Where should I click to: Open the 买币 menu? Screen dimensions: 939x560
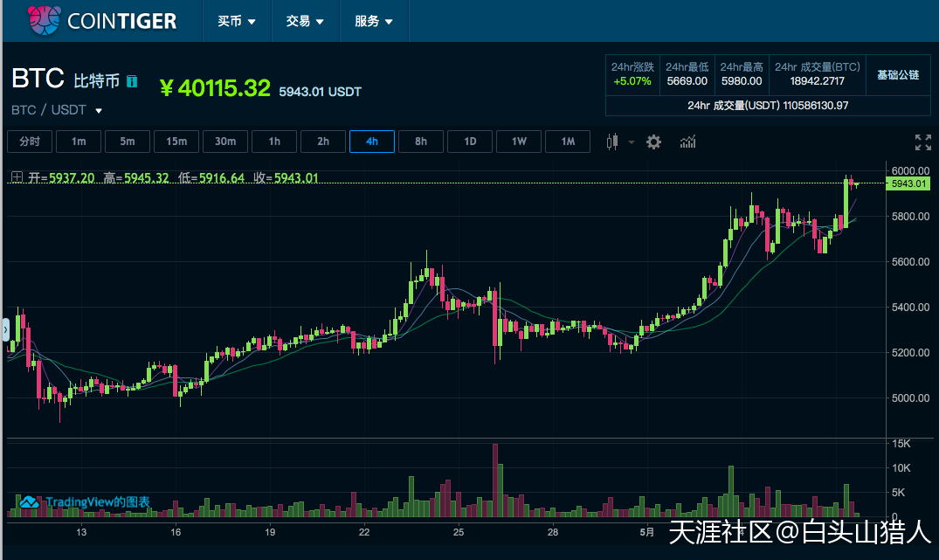pos(236,20)
